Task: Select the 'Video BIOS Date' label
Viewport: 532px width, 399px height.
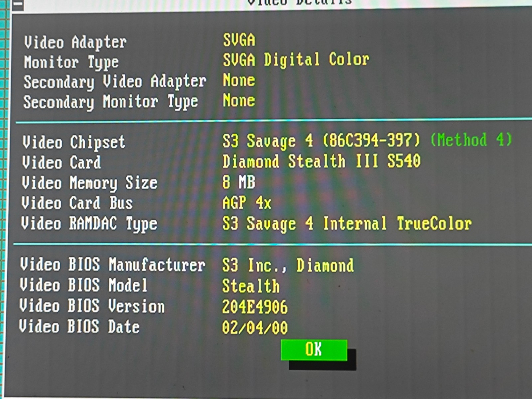Action: (79, 327)
